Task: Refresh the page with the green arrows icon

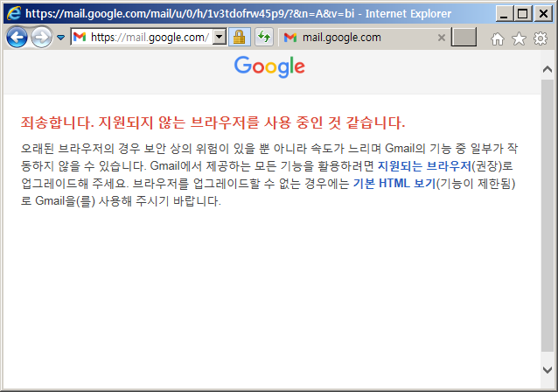Action: coord(264,37)
